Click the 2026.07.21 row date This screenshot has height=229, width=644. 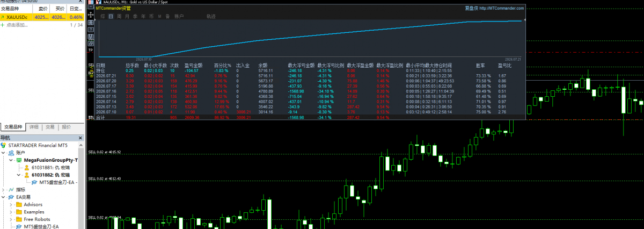[x=105, y=76]
